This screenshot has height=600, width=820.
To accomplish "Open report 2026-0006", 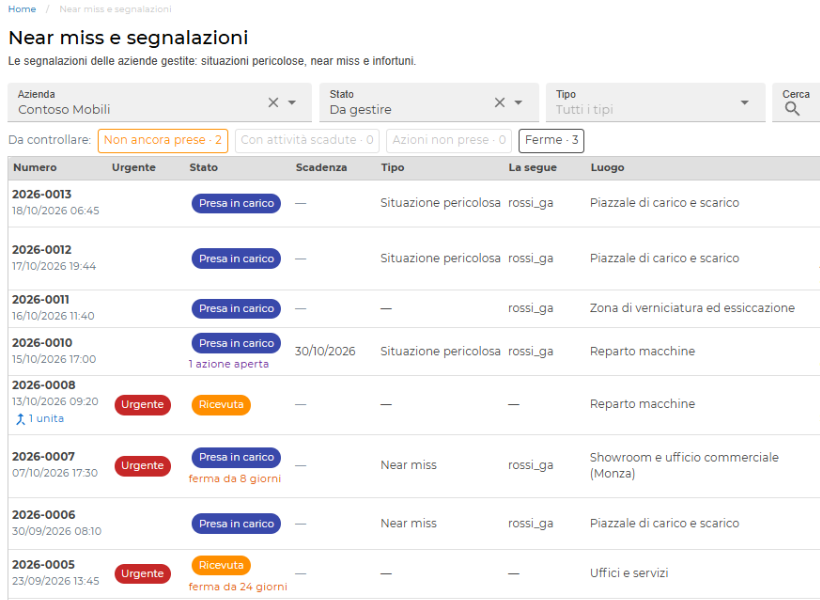I will click(44, 515).
